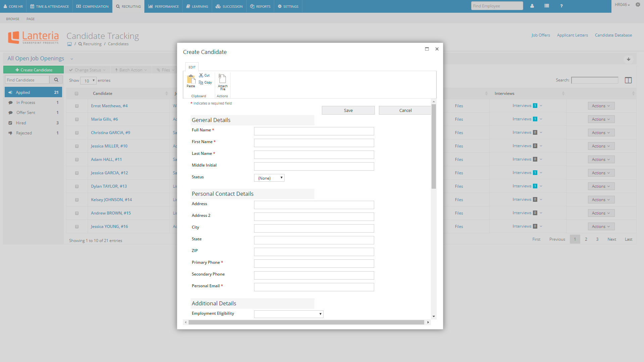
Task: Open the Batch Action dropdown
Action: 131,70
